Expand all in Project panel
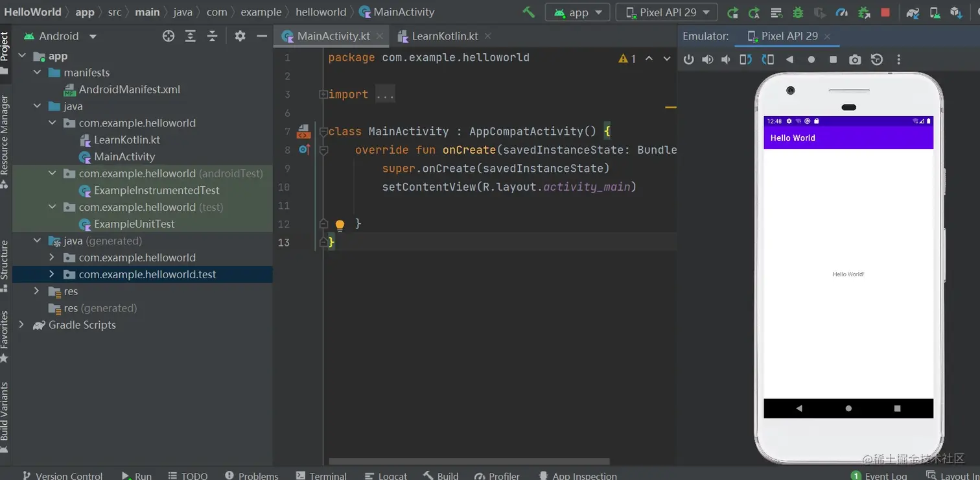This screenshot has height=480, width=980. [191, 36]
